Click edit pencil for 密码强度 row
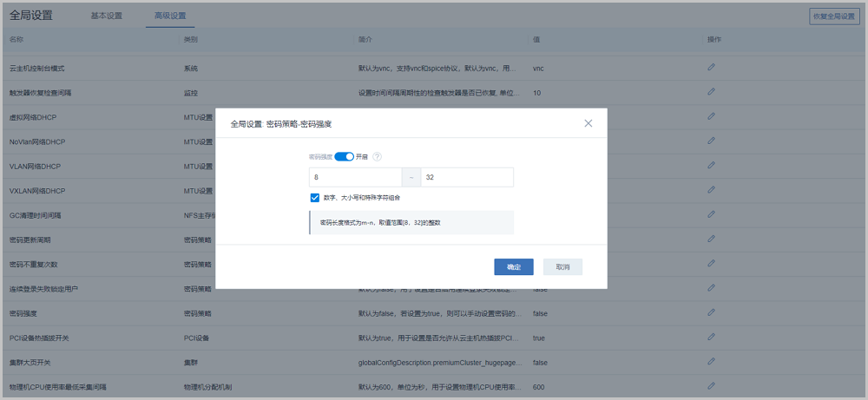The height and width of the screenshot is (400, 868). tap(711, 311)
